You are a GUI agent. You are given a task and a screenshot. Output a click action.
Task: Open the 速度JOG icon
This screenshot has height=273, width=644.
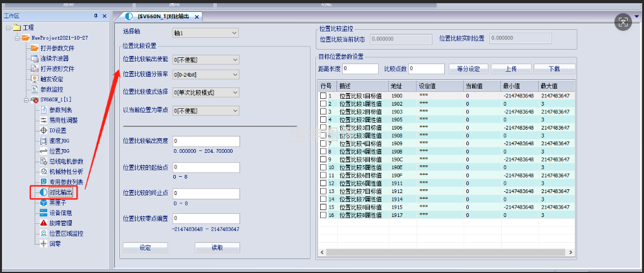tap(43, 141)
